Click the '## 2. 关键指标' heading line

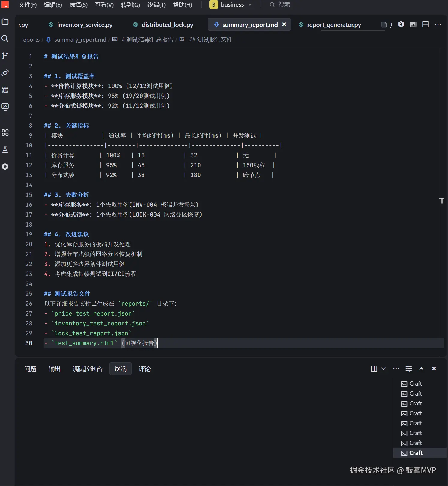tap(67, 126)
